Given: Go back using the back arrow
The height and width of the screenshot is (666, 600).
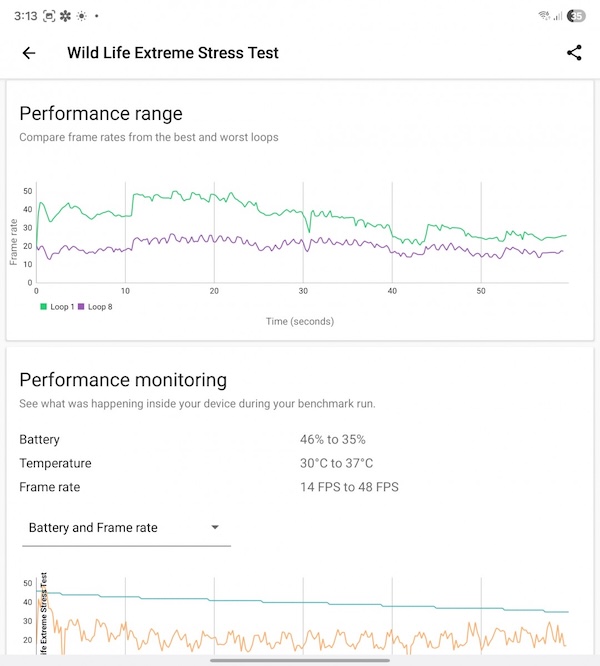Looking at the screenshot, I should point(29,53).
